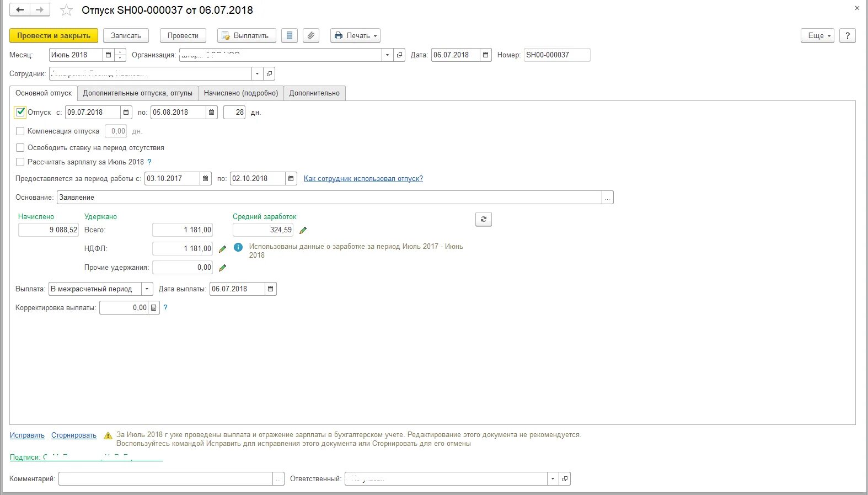Click help question mark next to Рассчитать зарплату
The height and width of the screenshot is (495, 868).
pyautogui.click(x=149, y=162)
